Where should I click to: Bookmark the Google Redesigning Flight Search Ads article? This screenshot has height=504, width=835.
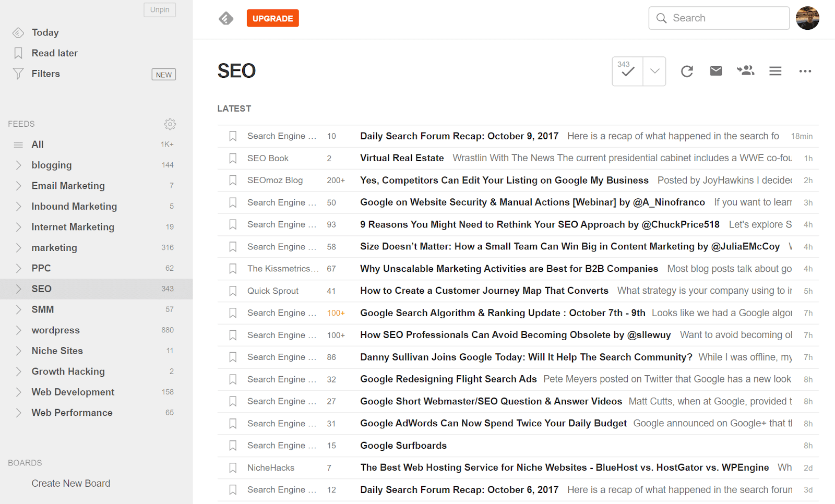233,379
